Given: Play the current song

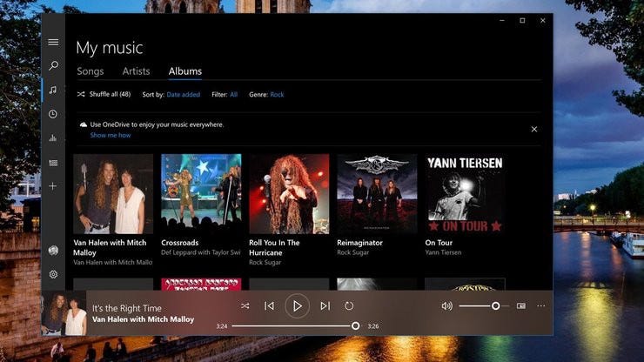Looking at the screenshot, I should [x=297, y=305].
